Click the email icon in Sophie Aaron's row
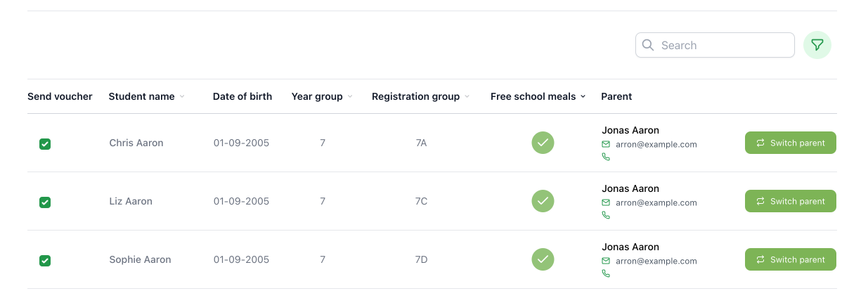This screenshot has width=868, height=291. 606,261
